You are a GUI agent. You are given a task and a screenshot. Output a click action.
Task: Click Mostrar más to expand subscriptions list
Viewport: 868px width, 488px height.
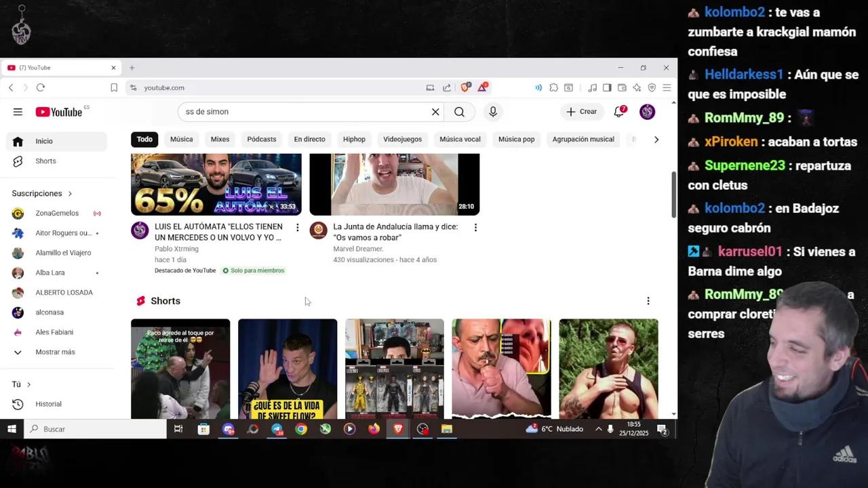click(54, 352)
